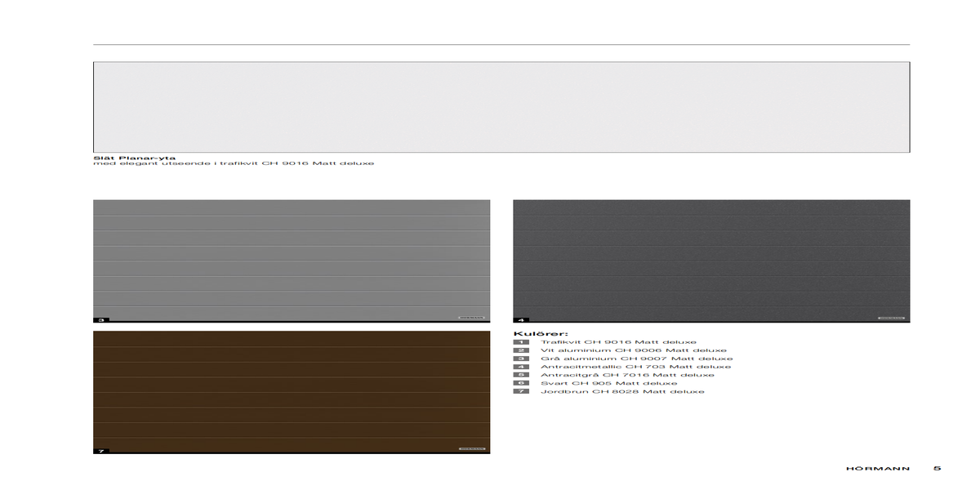The height and width of the screenshot is (490, 980).
Task: Select the trafikvit white Planar surface panel
Action: pyautogui.click(x=501, y=107)
